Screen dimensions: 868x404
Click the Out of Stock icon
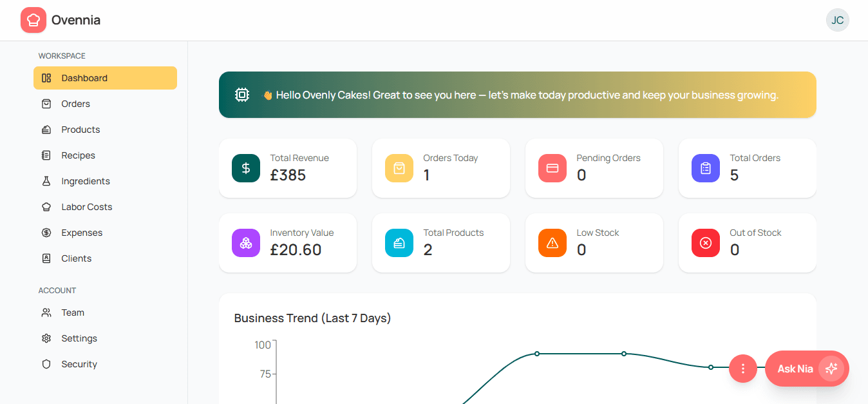(705, 243)
